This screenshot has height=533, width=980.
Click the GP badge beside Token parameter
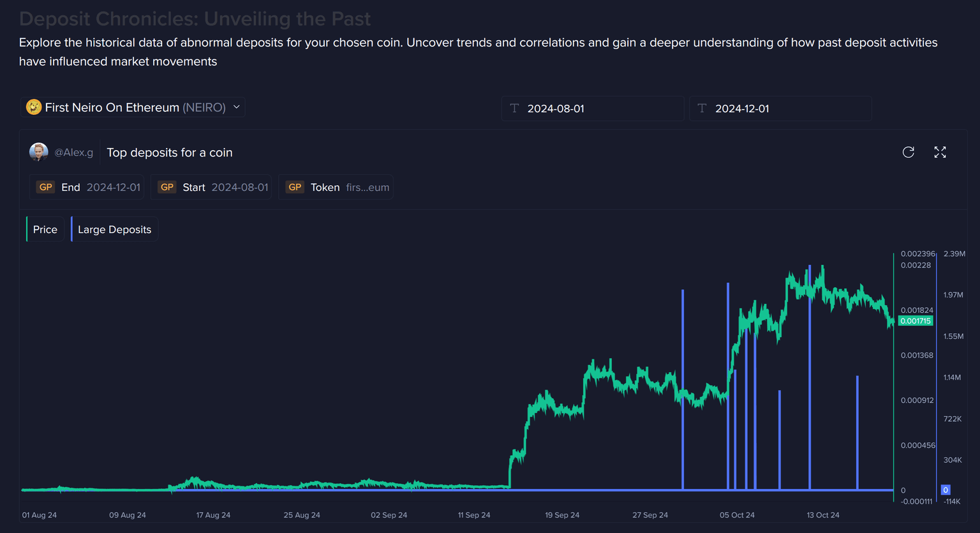point(295,187)
